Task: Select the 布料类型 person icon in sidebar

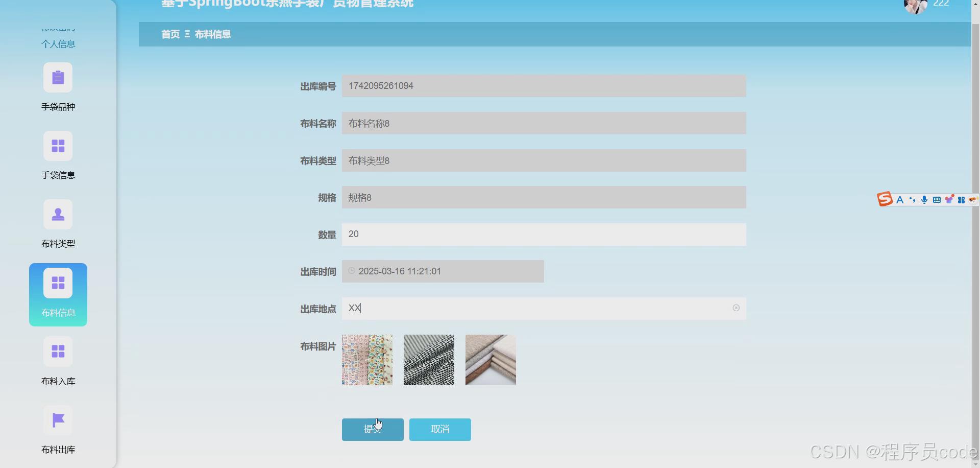Action: point(58,214)
